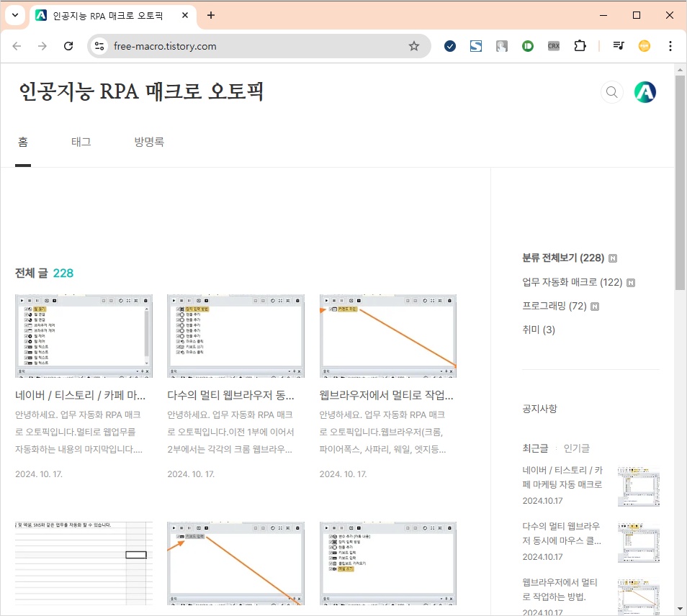687x616 pixels.
Task: Click sidebar thumbnail beside 웹브라우저에서 멀티 recent post
Action: tap(638, 597)
